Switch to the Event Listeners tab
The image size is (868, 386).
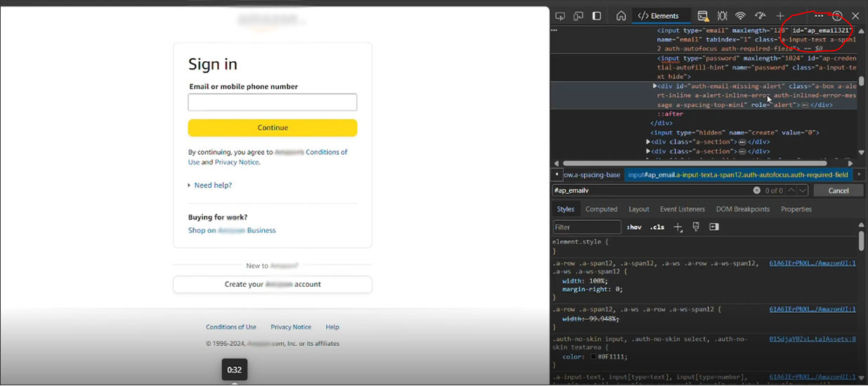click(682, 209)
